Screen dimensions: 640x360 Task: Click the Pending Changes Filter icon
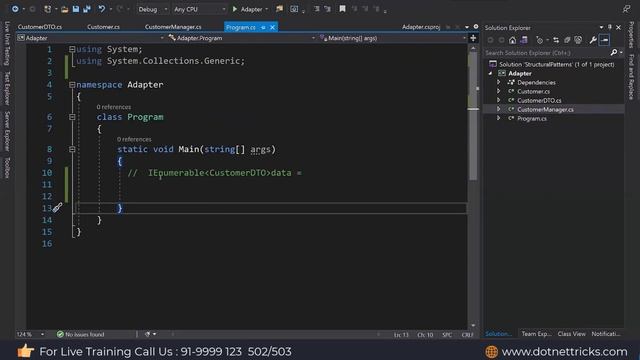[x=540, y=40]
